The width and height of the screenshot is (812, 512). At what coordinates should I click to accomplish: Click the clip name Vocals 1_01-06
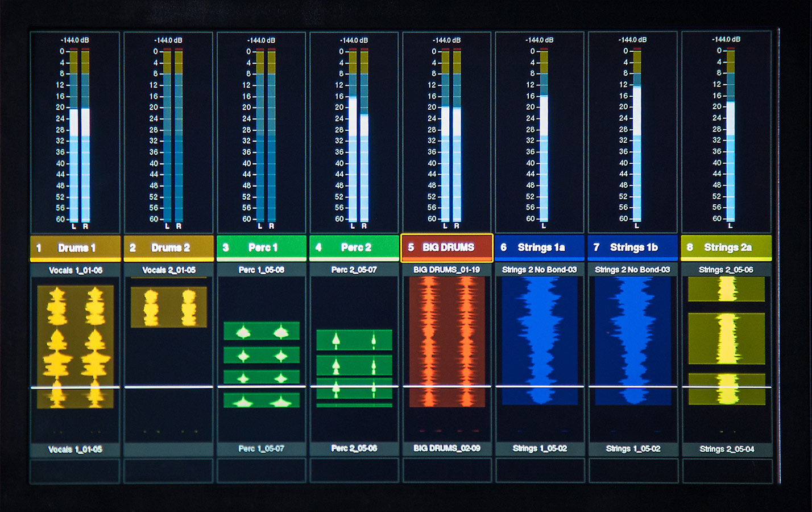75,270
